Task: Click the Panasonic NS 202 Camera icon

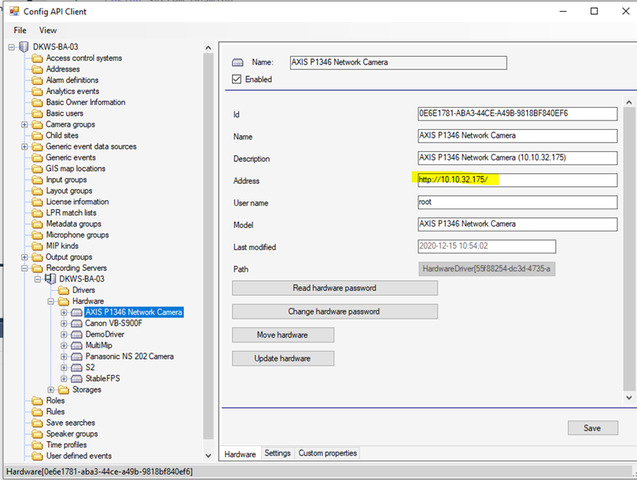Action: (76, 356)
